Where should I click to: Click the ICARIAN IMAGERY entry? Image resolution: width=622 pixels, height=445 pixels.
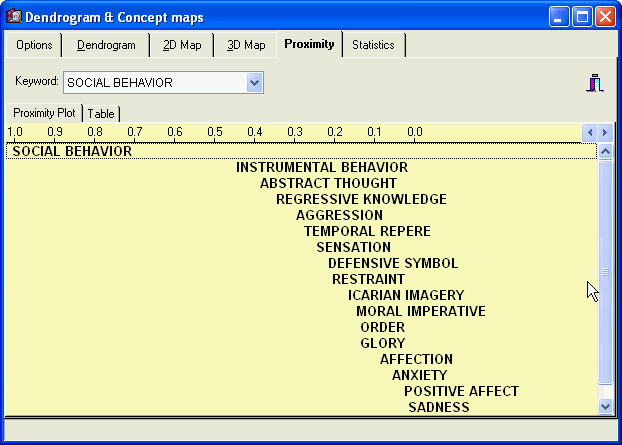405,295
